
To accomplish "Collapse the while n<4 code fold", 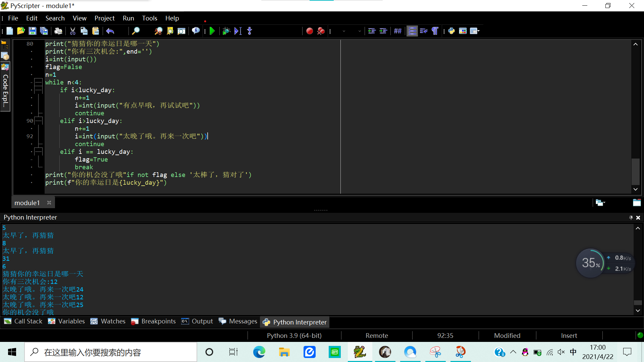I will coord(39,82).
